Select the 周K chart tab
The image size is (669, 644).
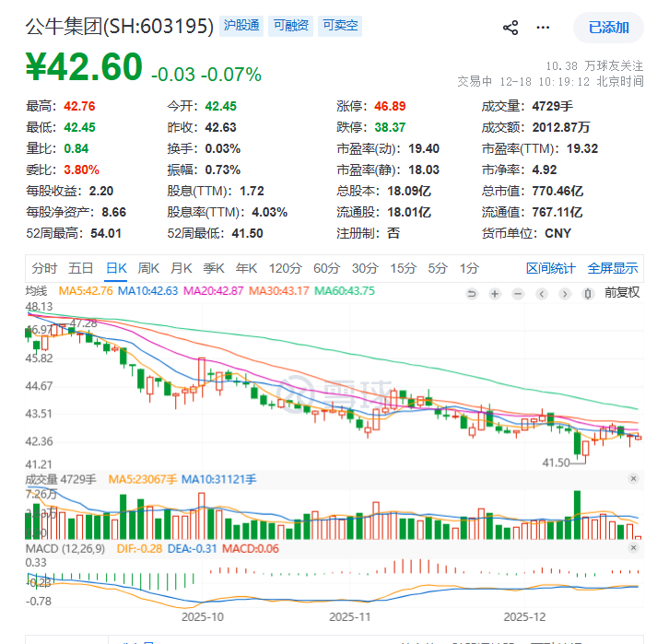pyautogui.click(x=148, y=268)
